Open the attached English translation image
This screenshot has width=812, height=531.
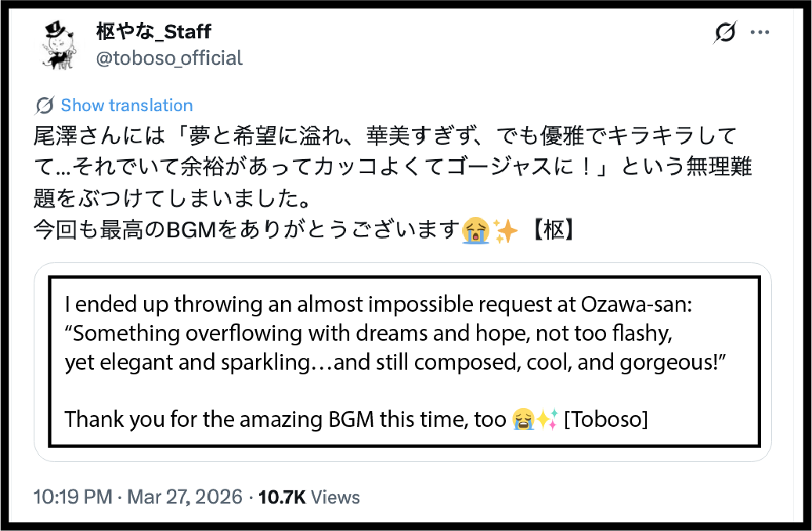coord(402,361)
